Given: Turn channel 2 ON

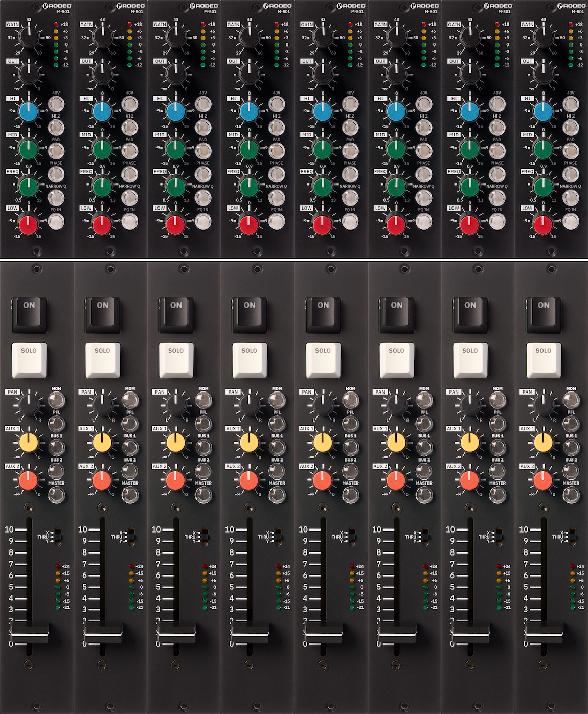Looking at the screenshot, I should pos(102,314).
